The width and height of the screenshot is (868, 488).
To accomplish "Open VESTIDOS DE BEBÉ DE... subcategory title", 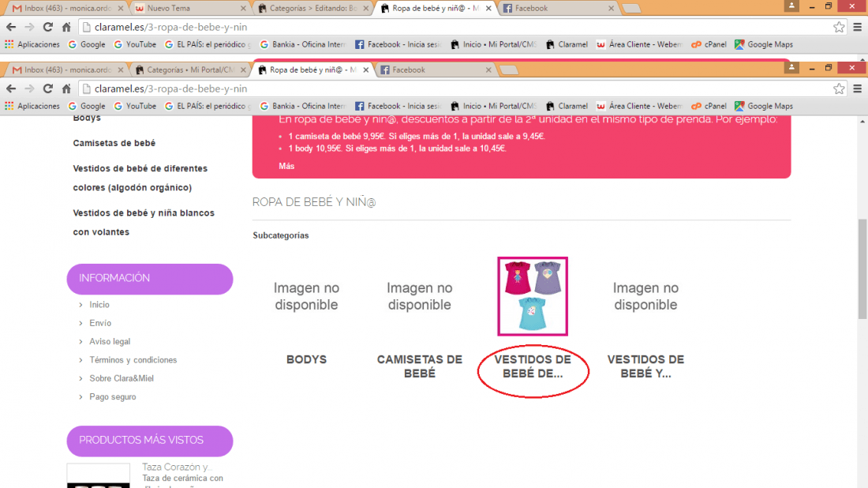I will pos(533,366).
